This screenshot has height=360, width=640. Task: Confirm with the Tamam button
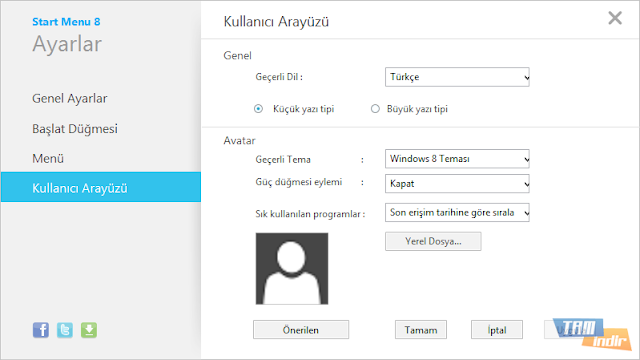421,330
